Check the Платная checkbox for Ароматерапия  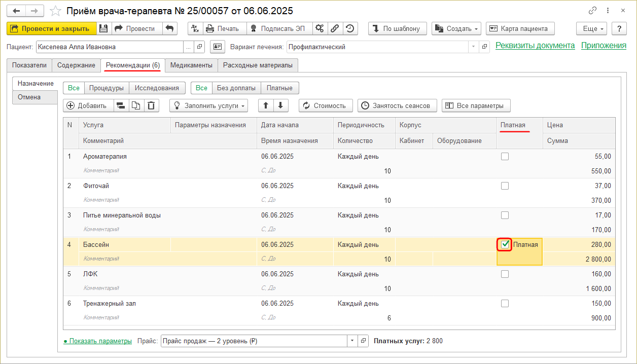[x=505, y=157]
